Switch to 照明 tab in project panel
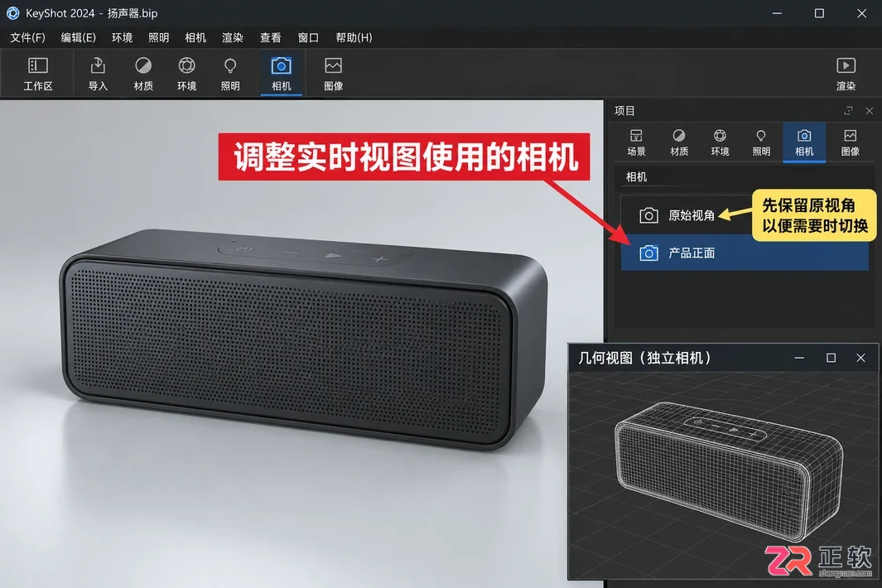This screenshot has height=588, width=882. click(761, 142)
